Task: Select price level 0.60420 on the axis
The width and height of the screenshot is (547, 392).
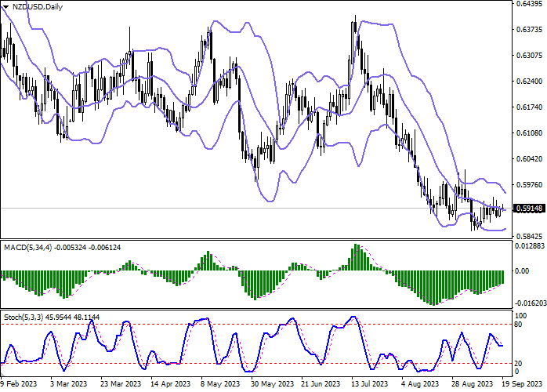Action: tap(529, 158)
